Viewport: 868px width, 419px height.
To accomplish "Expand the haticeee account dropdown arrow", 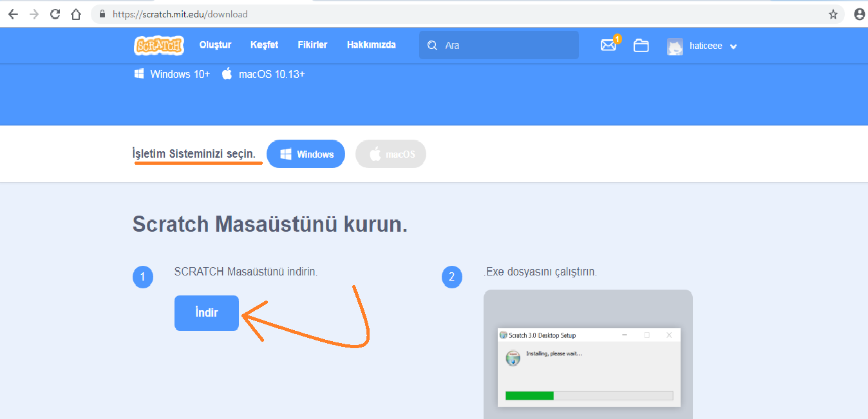I will [733, 46].
